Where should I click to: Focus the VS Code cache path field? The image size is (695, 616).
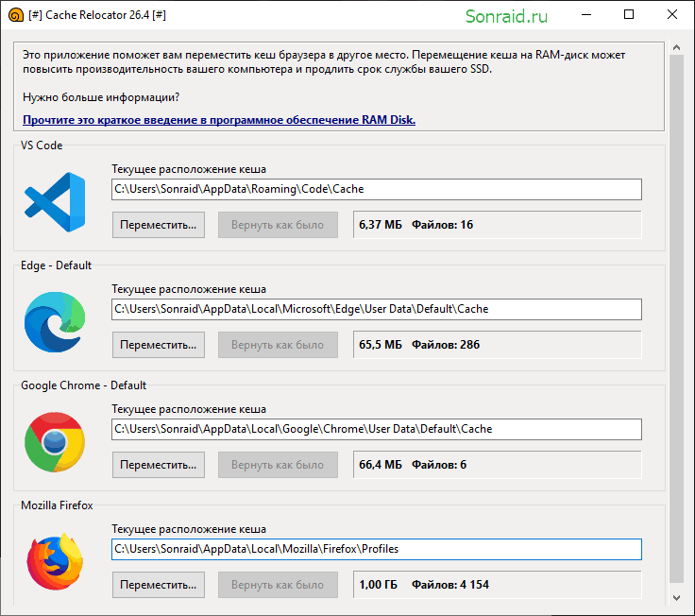point(377,189)
